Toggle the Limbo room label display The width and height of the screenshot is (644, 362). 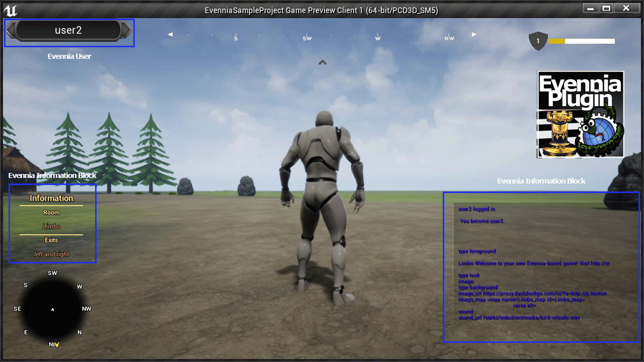click(51, 226)
